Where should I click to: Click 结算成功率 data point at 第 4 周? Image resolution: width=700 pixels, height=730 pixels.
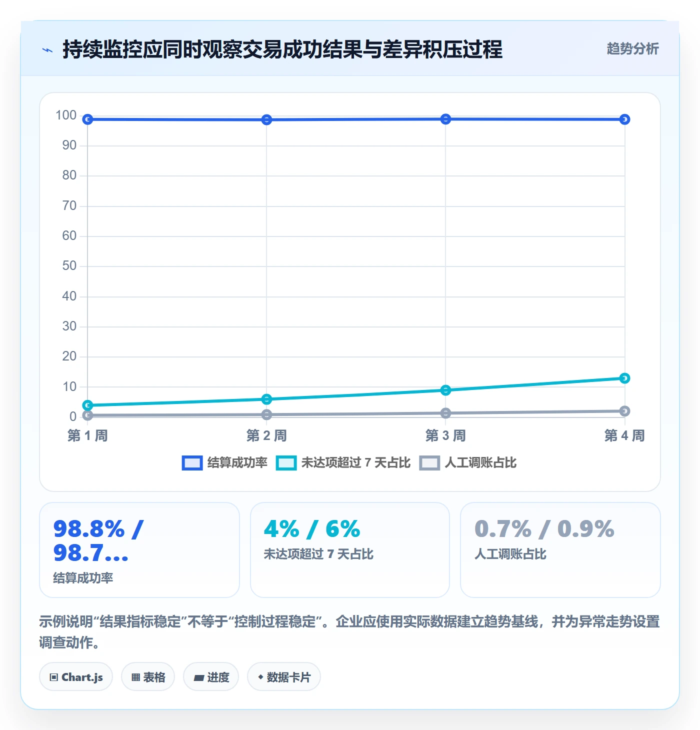click(x=624, y=119)
